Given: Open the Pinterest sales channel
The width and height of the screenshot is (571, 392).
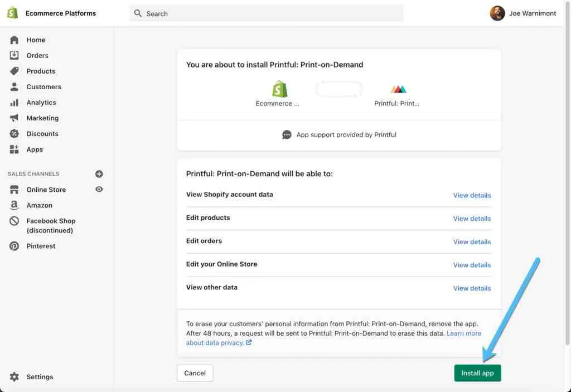Looking at the screenshot, I should [41, 246].
